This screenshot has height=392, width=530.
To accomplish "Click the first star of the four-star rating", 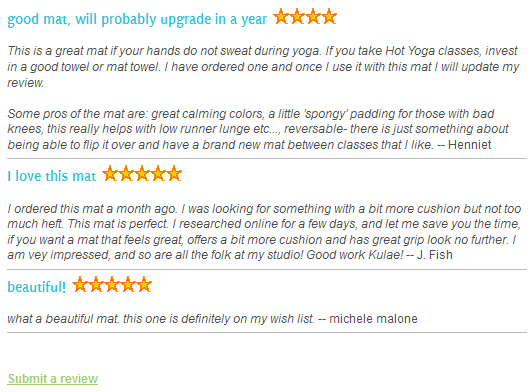I will coord(281,16).
